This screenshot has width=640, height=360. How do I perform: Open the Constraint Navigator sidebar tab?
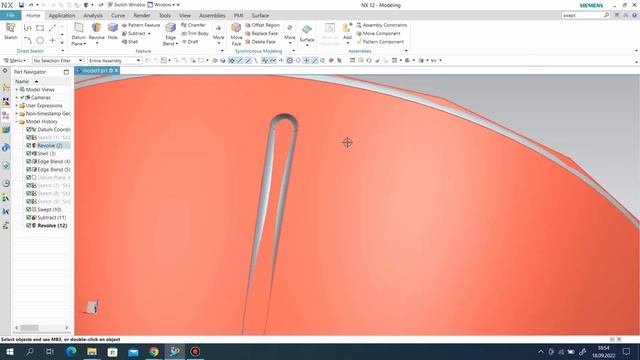coord(6,101)
